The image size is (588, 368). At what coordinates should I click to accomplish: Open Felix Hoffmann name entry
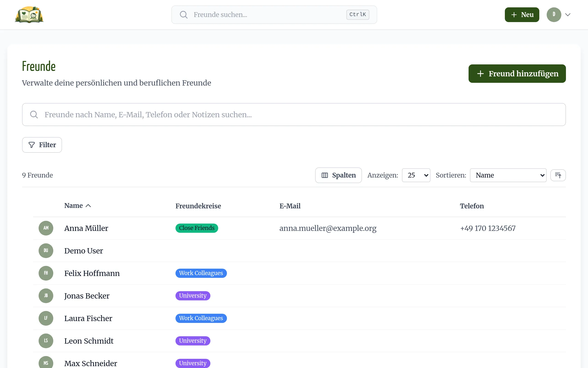coord(92,273)
